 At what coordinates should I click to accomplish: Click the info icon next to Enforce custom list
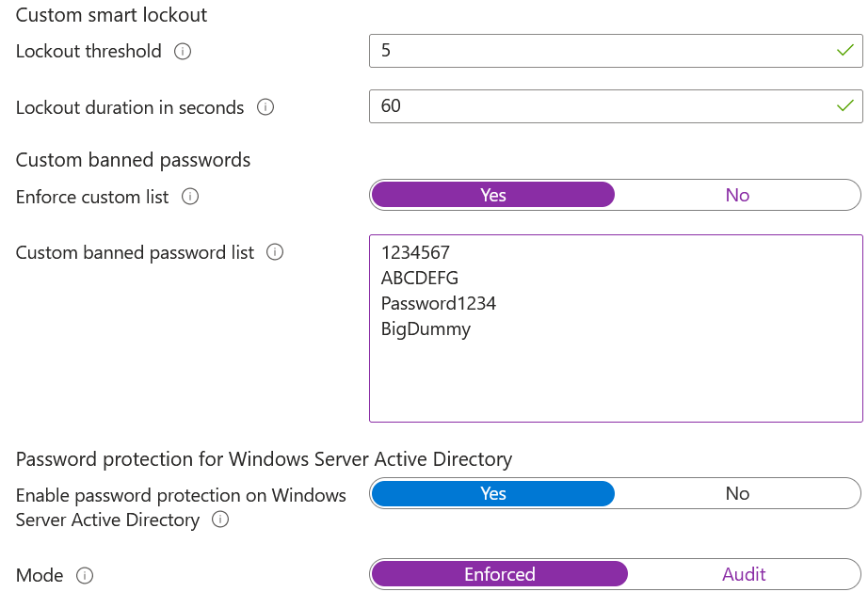(190, 197)
